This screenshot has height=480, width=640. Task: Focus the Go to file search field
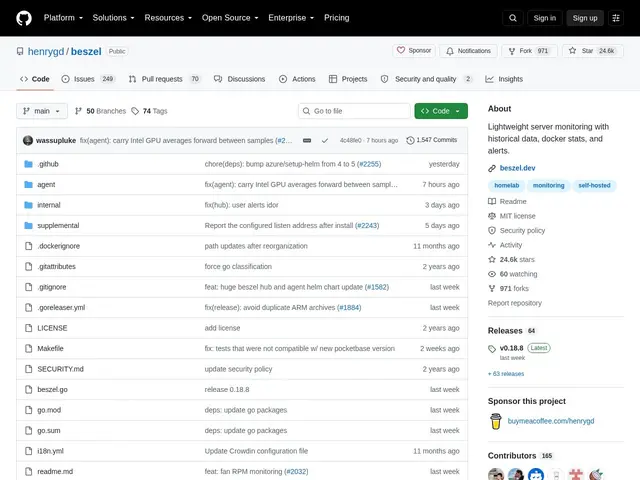(x=354, y=111)
